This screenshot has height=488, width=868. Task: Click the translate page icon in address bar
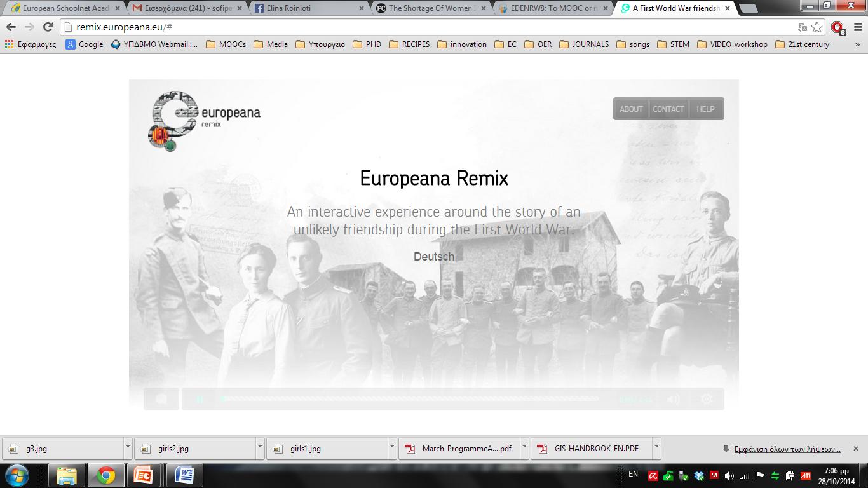(803, 27)
